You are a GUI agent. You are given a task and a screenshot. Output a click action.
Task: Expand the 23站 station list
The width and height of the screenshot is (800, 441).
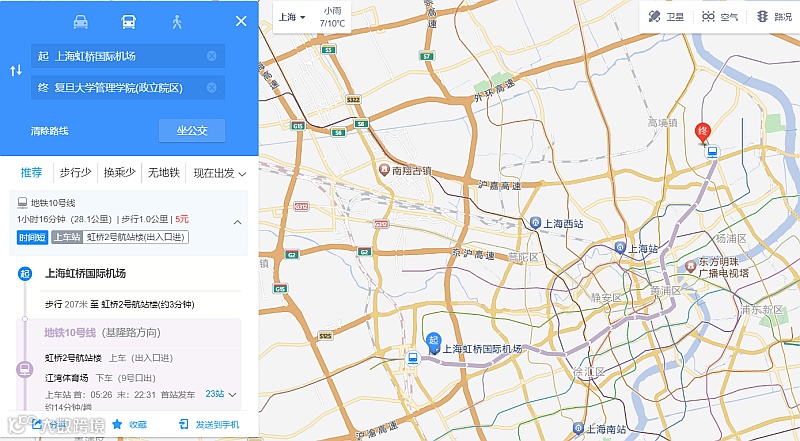pos(221,394)
